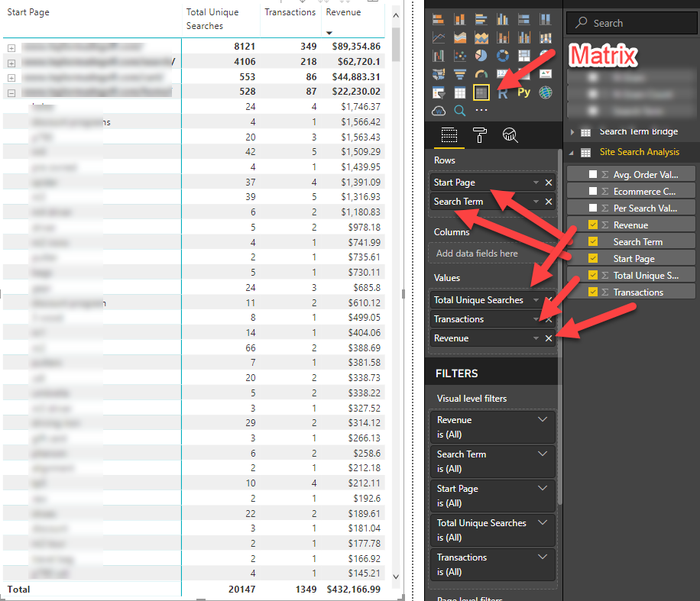Select the Matrix visualization icon
The height and width of the screenshot is (601, 700).
[x=481, y=92]
